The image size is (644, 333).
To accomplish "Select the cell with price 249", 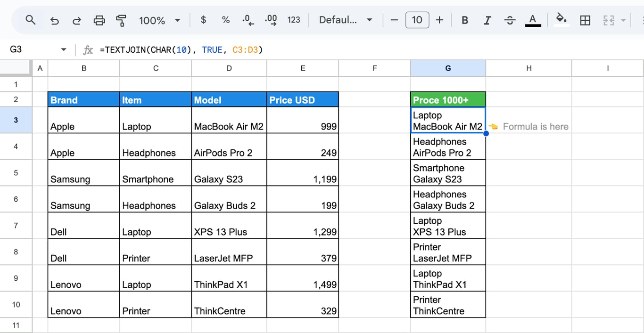I will coord(303,146).
